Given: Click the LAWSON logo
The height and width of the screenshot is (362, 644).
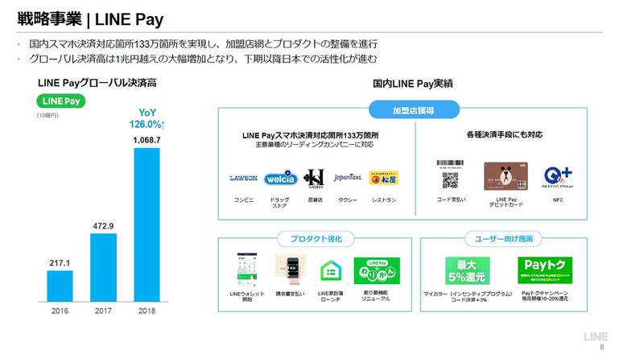Looking at the screenshot, I should point(244,178).
